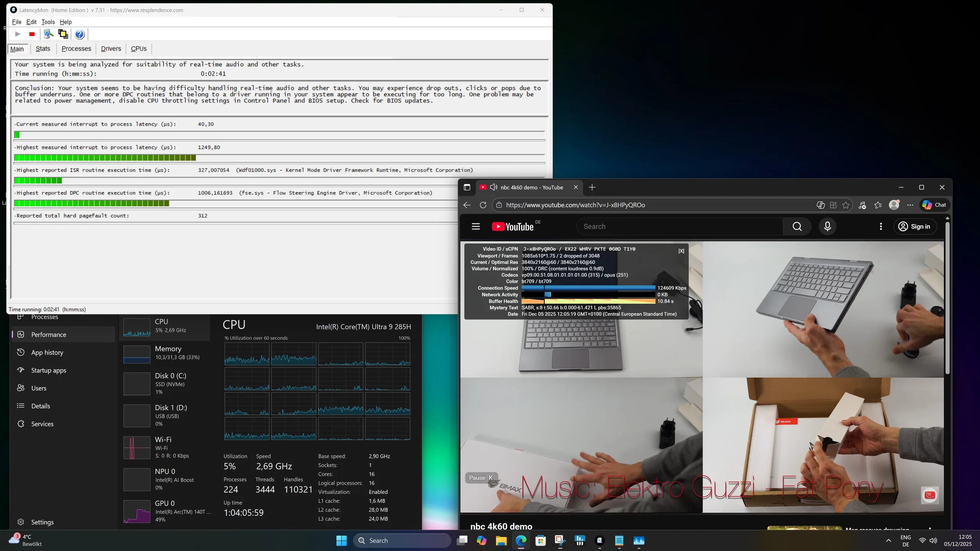The width and height of the screenshot is (980, 551).
Task: Open the Tools menu in LatencyMon
Action: (48, 22)
